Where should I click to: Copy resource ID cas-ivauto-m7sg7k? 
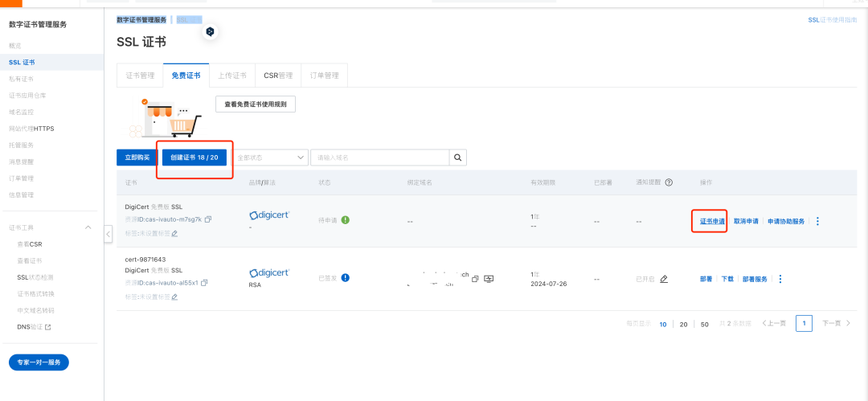click(x=208, y=219)
